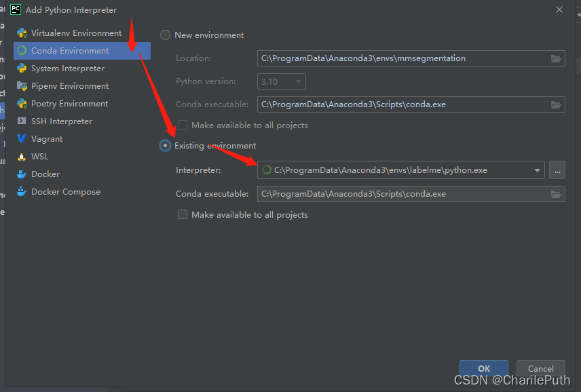This screenshot has height=392, width=581.
Task: Select Docker interpreter type
Action: 82,174
